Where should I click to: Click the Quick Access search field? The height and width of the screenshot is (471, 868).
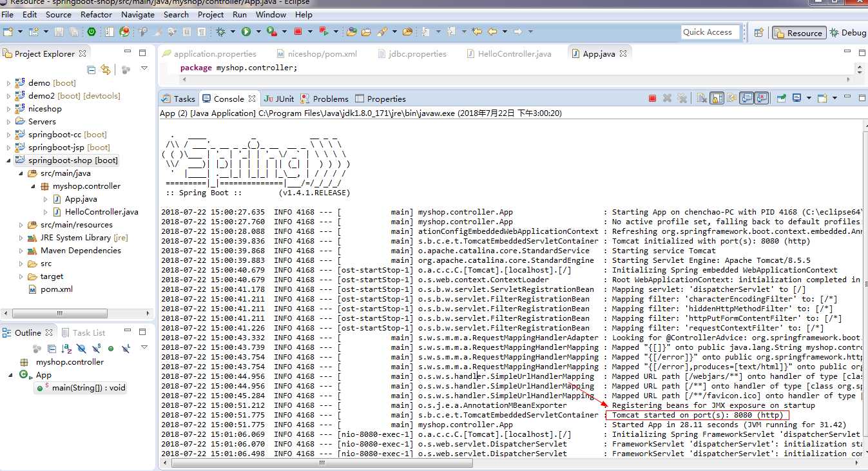(709, 32)
